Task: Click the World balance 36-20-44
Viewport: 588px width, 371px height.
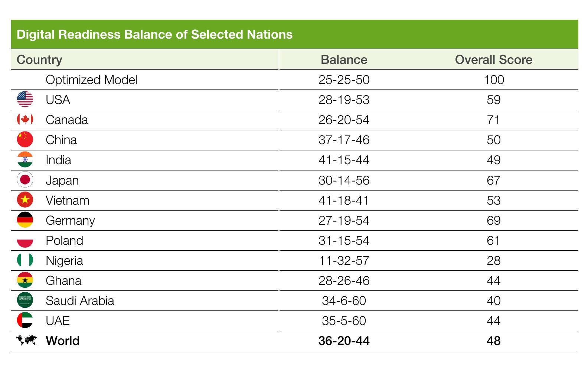Action: pos(344,341)
